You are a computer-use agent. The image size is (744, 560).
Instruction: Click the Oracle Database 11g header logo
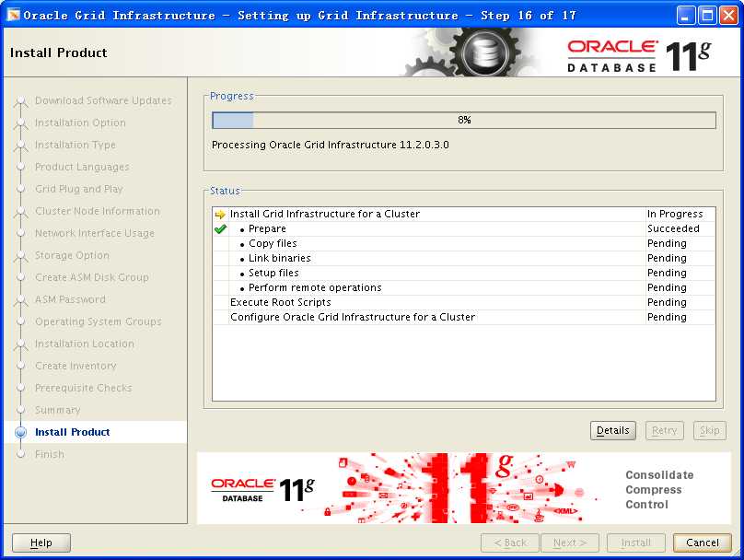pos(639,56)
